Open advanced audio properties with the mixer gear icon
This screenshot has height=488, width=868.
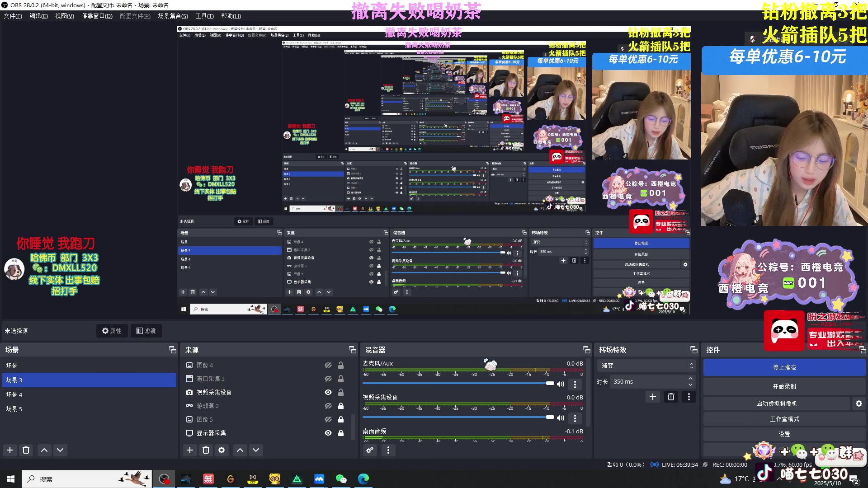point(370,450)
